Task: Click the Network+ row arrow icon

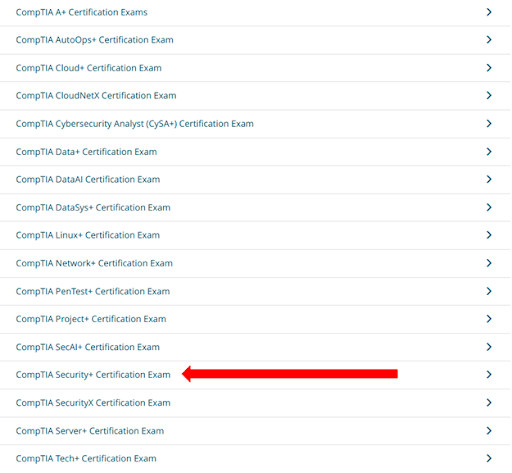Action: (489, 263)
